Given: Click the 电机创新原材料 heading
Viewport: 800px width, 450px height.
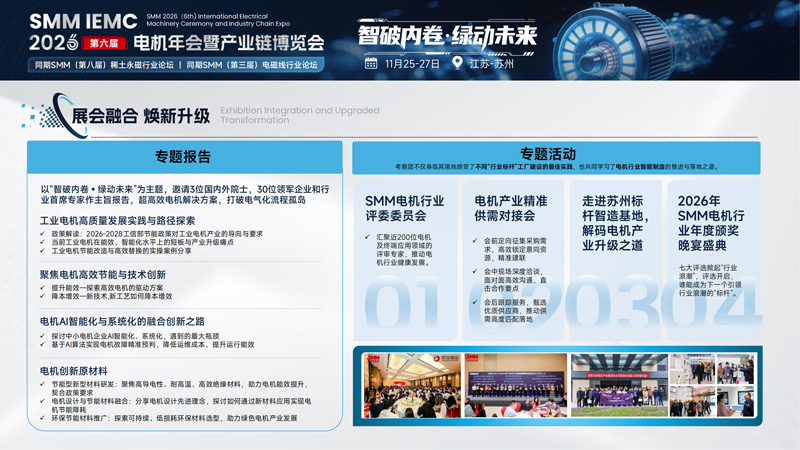Looking at the screenshot, I should point(73,371).
